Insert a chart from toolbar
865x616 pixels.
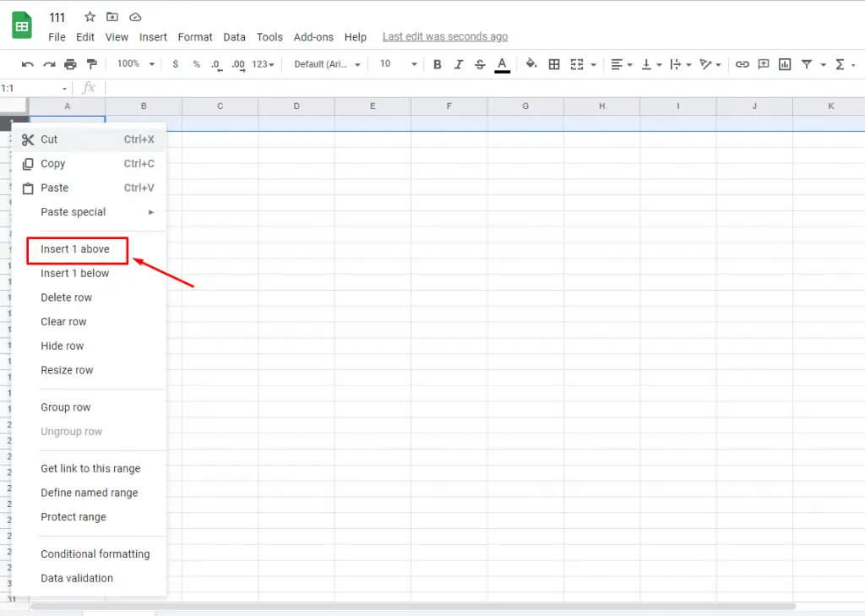785,64
